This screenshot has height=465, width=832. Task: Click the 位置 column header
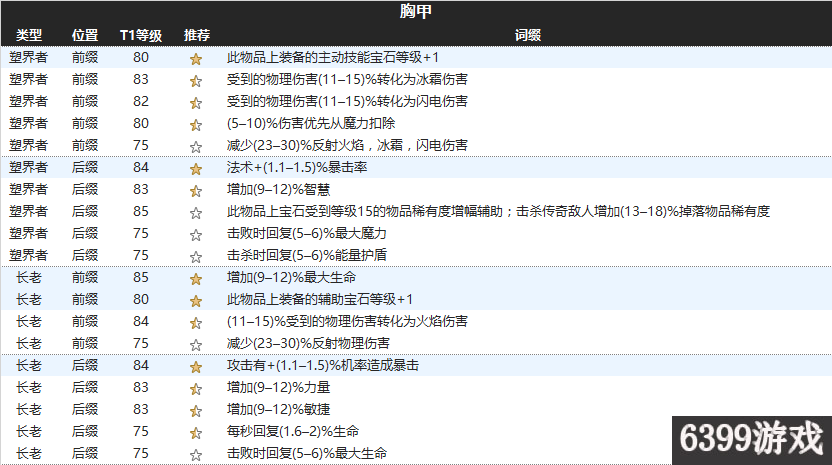(x=85, y=35)
